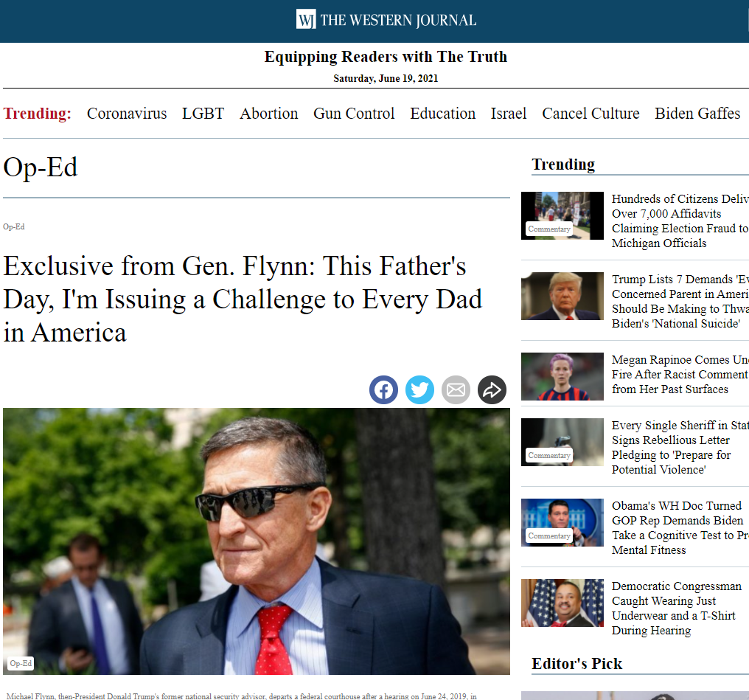
Task: Read Democratic Congressman underwear story
Action: coord(677,608)
